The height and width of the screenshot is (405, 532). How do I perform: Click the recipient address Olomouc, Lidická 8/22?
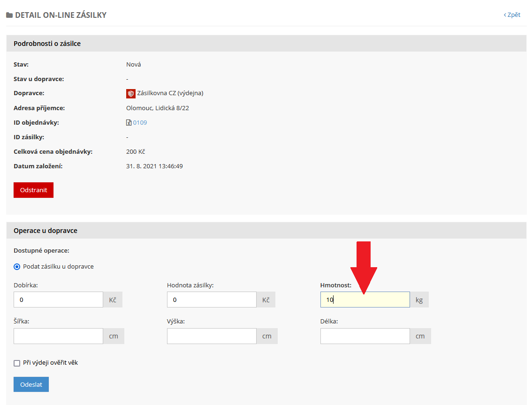pos(158,108)
